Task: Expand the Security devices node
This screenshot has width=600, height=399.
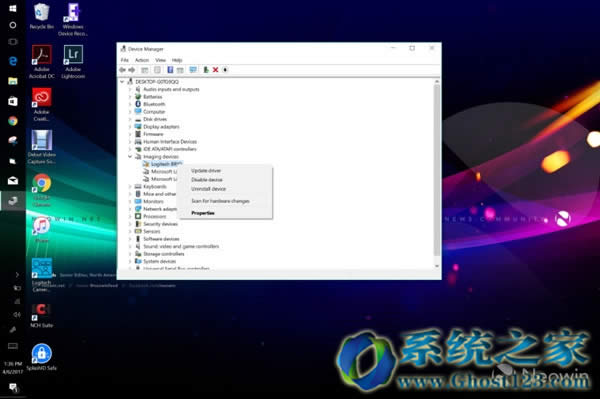Action: coord(130,224)
